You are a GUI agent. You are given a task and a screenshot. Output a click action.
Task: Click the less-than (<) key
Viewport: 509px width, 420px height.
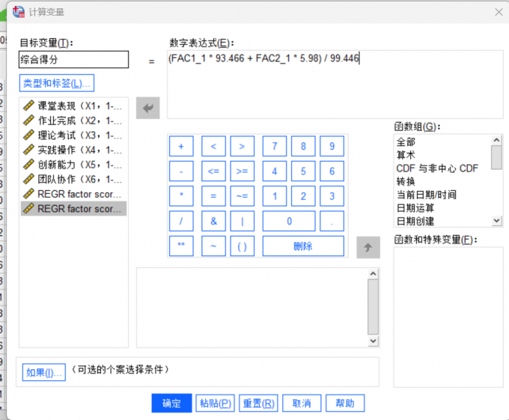tap(213, 146)
